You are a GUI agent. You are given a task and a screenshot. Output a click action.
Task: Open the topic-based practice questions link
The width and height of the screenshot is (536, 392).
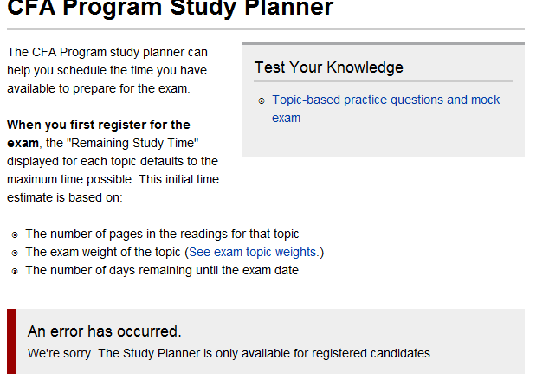point(385,100)
